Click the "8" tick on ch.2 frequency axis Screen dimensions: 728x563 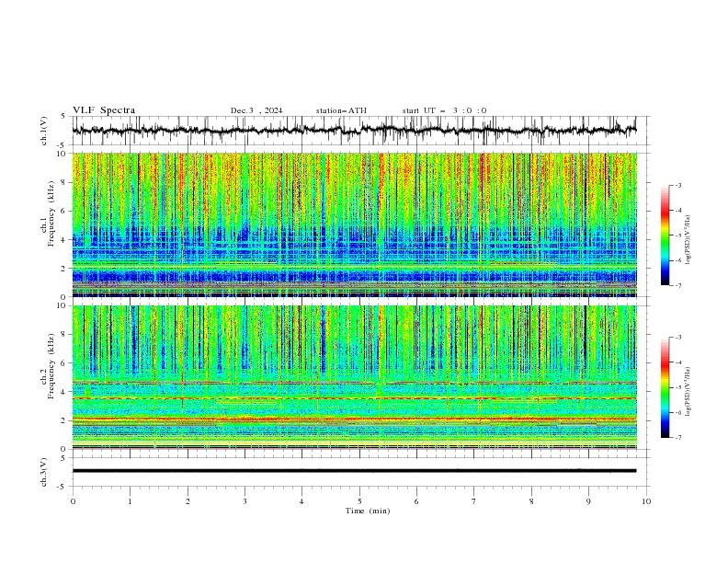coord(64,335)
